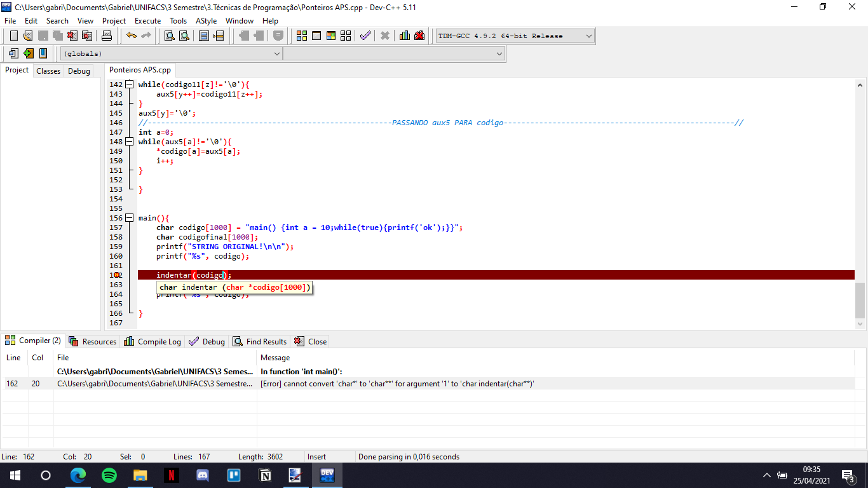Click the Print toolbar icon
This screenshot has height=488, width=868.
point(107,36)
